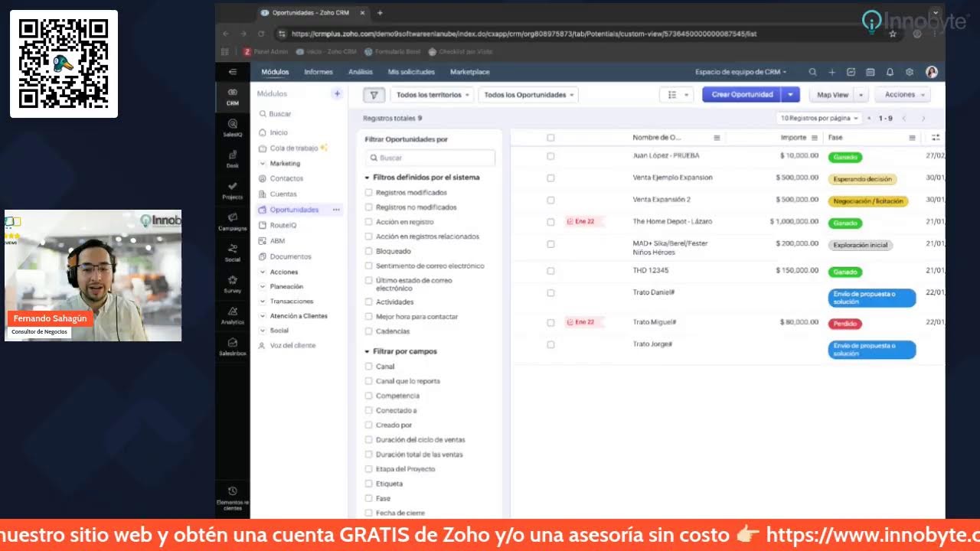Click the Map View button
Image resolution: width=980 pixels, height=551 pixels.
(833, 95)
